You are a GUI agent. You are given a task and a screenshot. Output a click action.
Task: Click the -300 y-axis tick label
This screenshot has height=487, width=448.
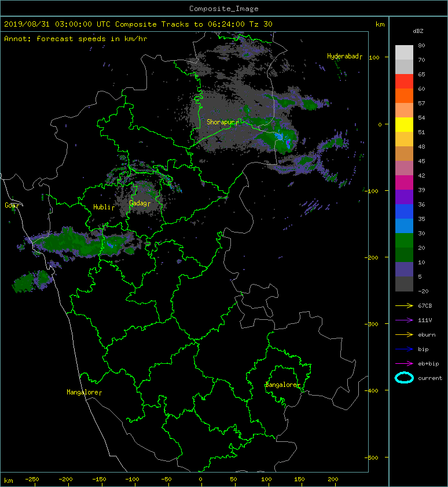pyautogui.click(x=371, y=324)
